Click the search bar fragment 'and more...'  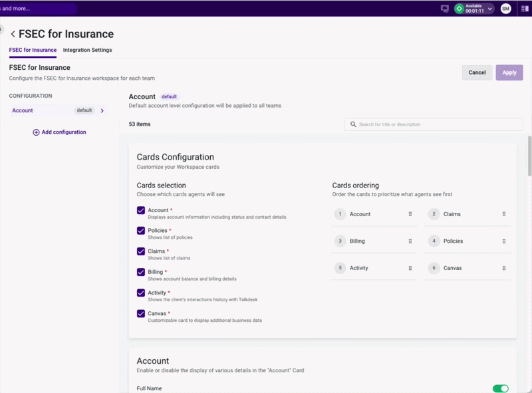(x=15, y=9)
